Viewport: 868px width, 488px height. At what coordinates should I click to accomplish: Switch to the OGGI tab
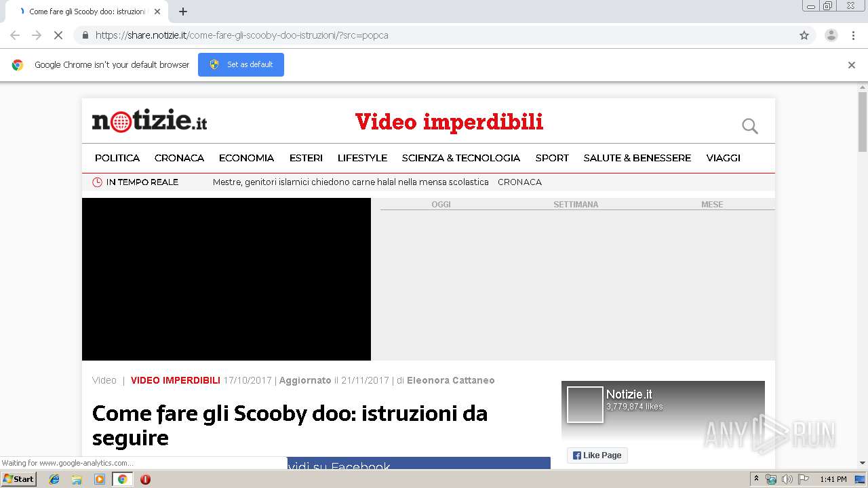click(441, 204)
